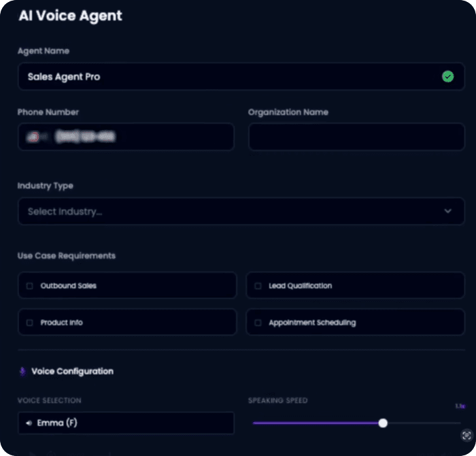Select the Appointment Scheduling checkbox
The image size is (476, 456).
(x=258, y=323)
